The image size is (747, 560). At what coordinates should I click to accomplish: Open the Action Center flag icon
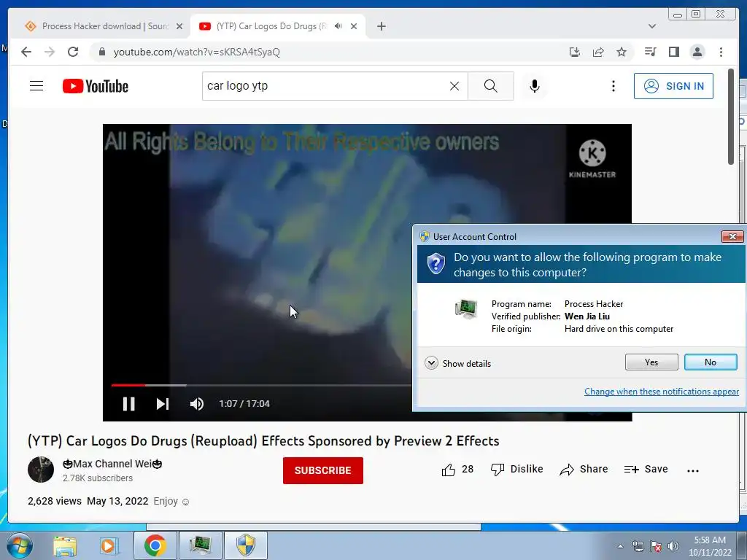point(656,546)
